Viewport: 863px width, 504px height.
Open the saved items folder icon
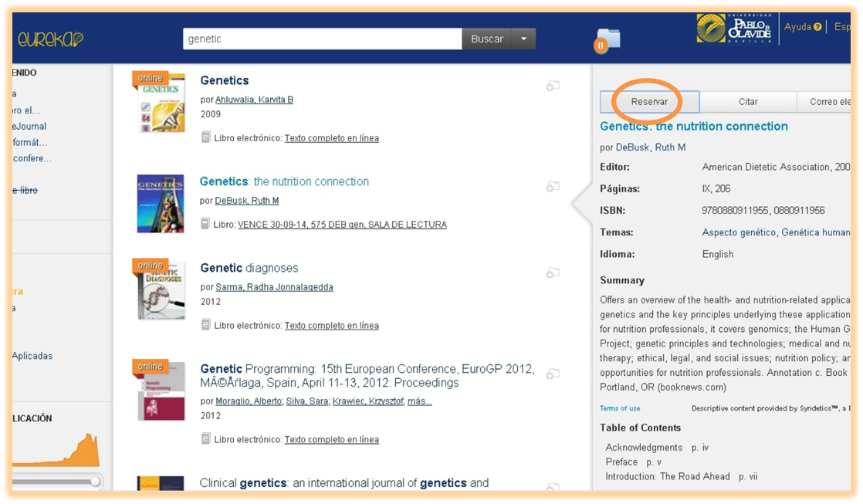pos(607,40)
